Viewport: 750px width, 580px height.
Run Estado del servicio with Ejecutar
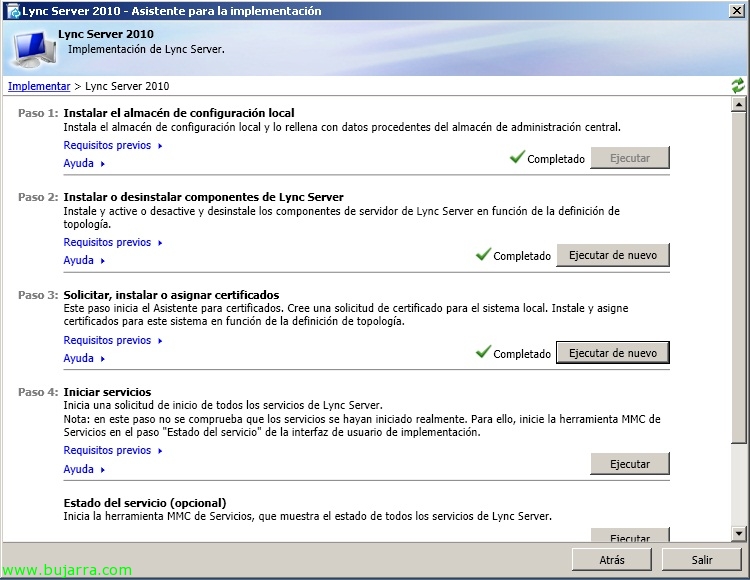(629, 535)
